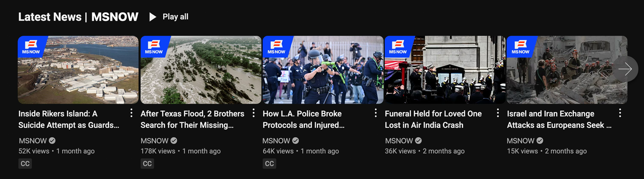
Task: Open the funeral at church thumbnail
Action: pyautogui.click(x=445, y=70)
